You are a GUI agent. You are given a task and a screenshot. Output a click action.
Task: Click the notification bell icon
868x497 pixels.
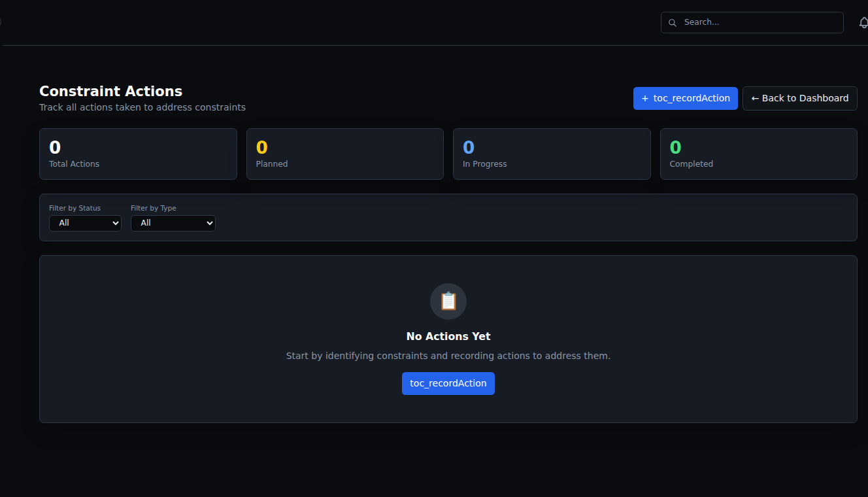pos(863,22)
